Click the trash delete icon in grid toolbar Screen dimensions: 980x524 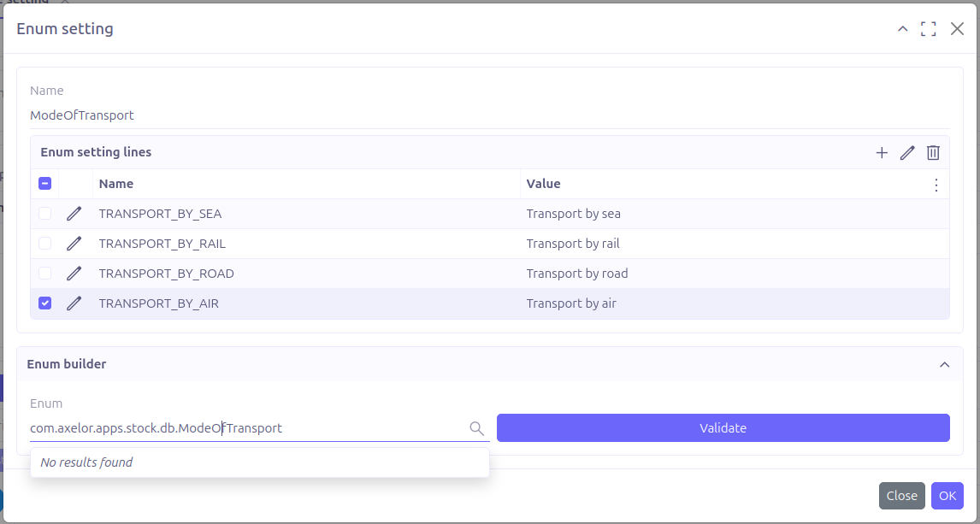coord(933,153)
